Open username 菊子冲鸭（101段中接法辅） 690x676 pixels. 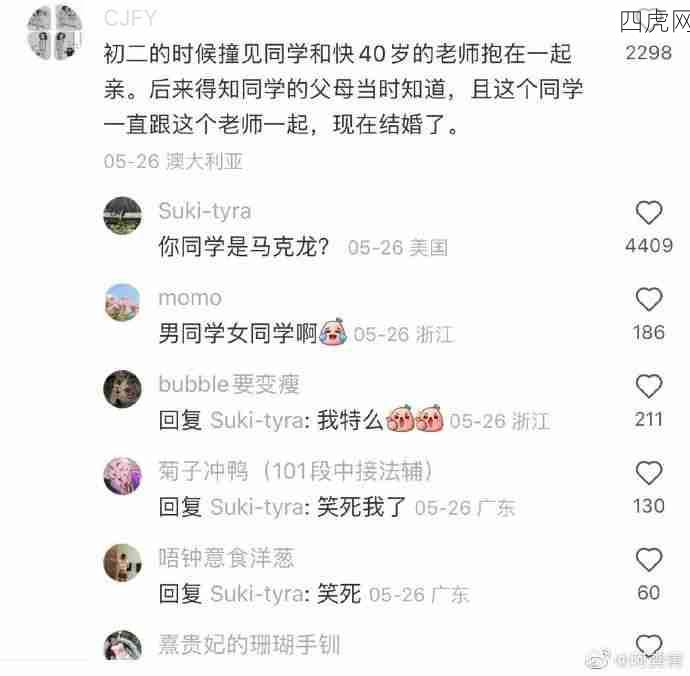coord(295,471)
